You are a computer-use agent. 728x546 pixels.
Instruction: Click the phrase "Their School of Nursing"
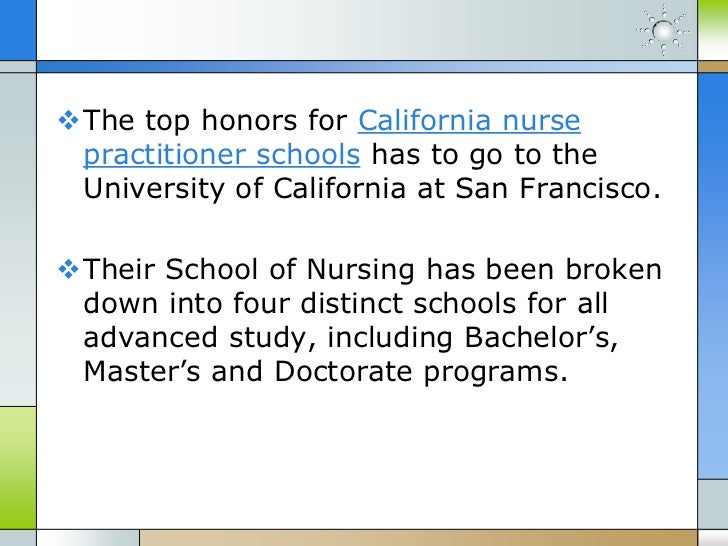(249, 270)
